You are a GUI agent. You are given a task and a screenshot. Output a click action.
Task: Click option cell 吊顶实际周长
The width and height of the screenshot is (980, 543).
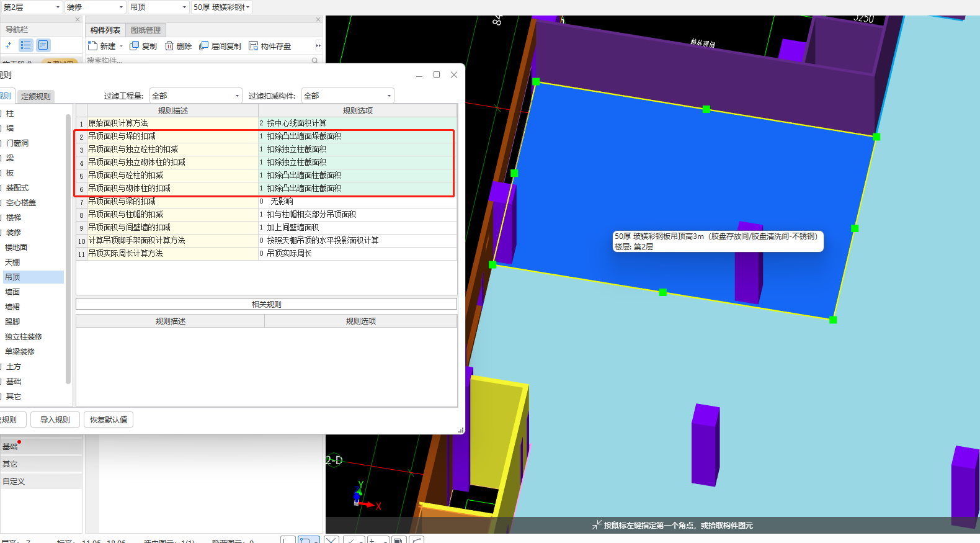pos(358,254)
